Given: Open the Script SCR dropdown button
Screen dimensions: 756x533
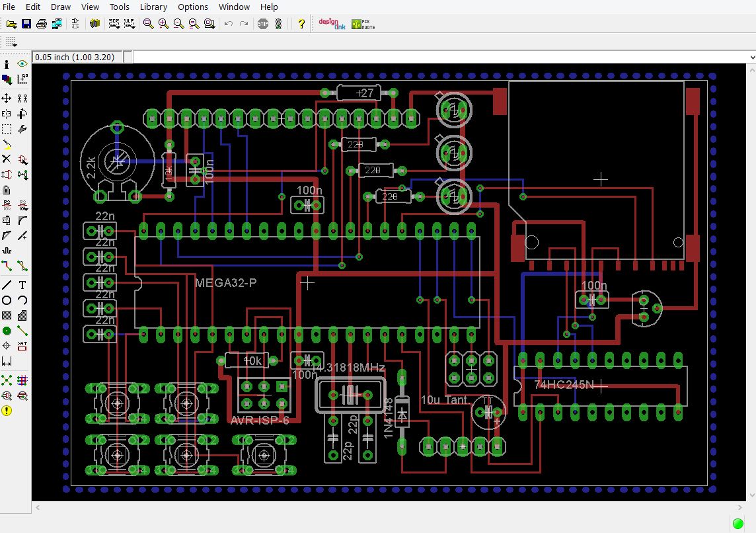Looking at the screenshot, I should pos(114,24).
